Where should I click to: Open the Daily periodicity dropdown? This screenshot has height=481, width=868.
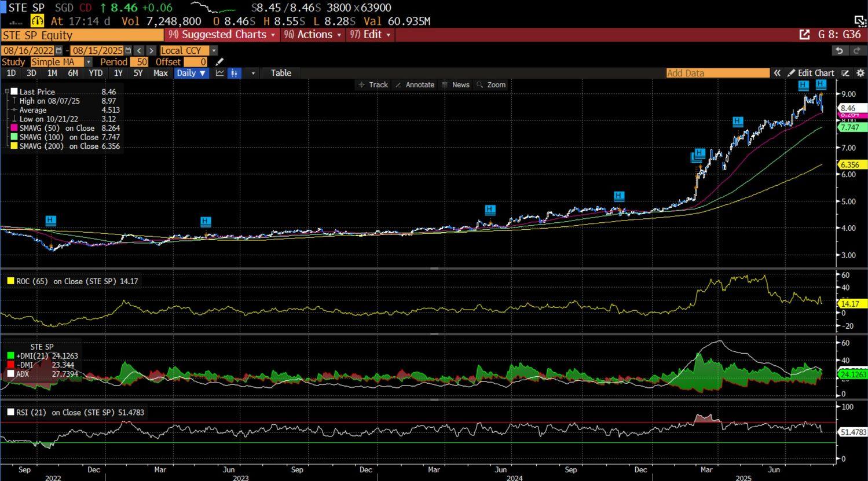pyautogui.click(x=191, y=73)
